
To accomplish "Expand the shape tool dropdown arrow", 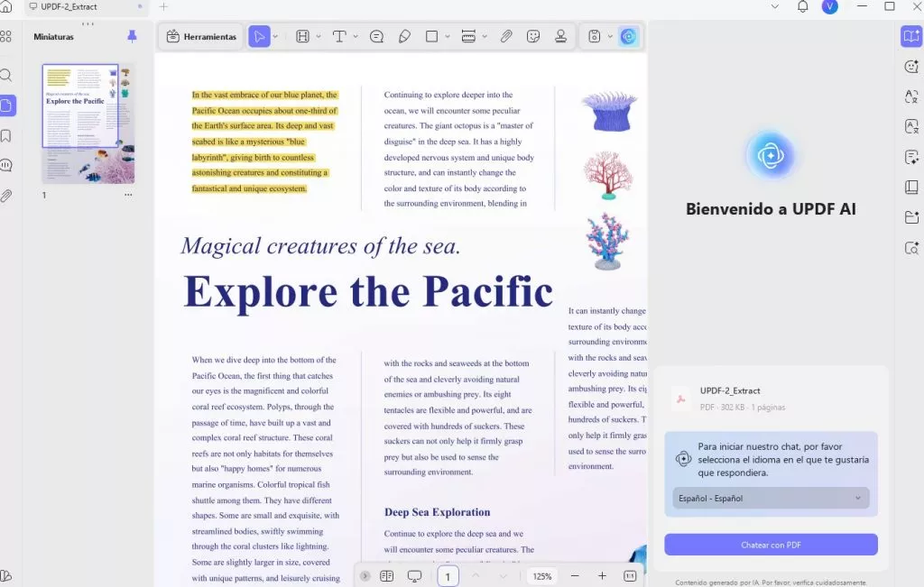I will tap(448, 36).
